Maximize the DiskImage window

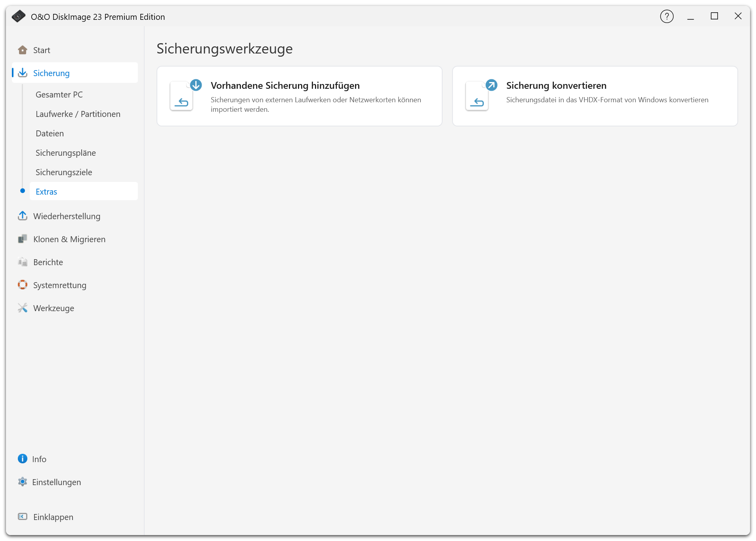(x=714, y=16)
